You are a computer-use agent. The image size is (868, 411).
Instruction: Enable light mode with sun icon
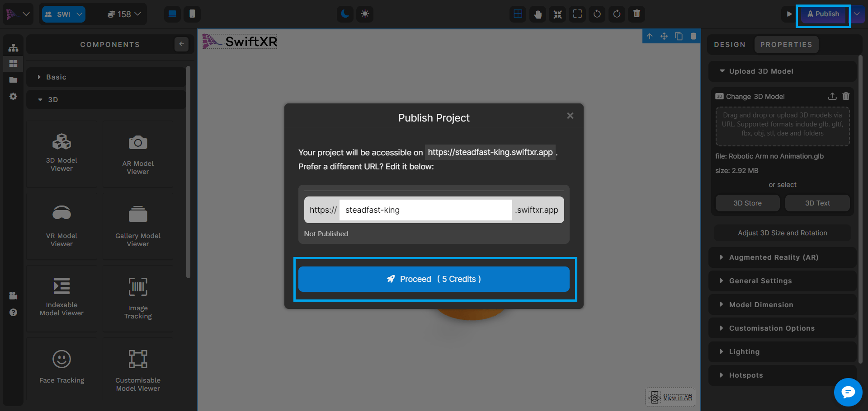[365, 14]
